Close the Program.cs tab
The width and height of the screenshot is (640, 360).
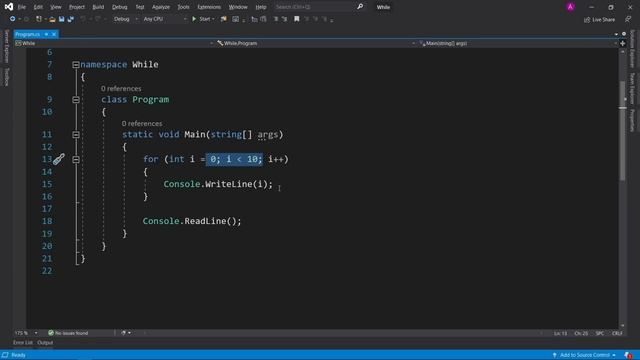[x=54, y=34]
